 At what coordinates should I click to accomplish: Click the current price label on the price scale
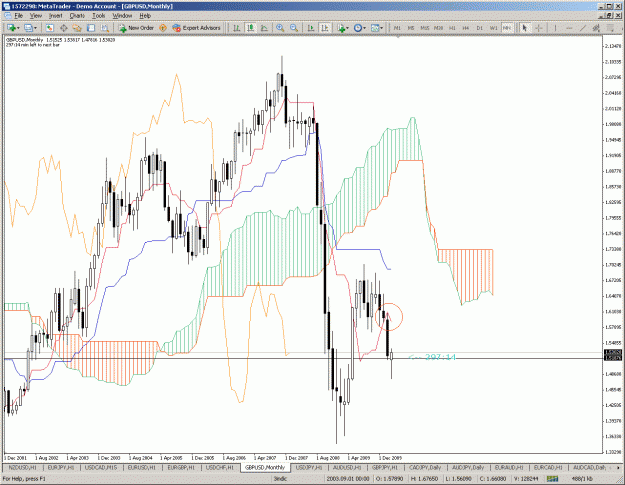point(612,352)
